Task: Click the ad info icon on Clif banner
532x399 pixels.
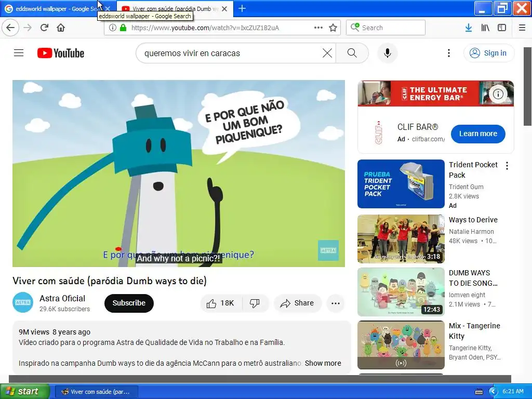Action: (x=498, y=94)
